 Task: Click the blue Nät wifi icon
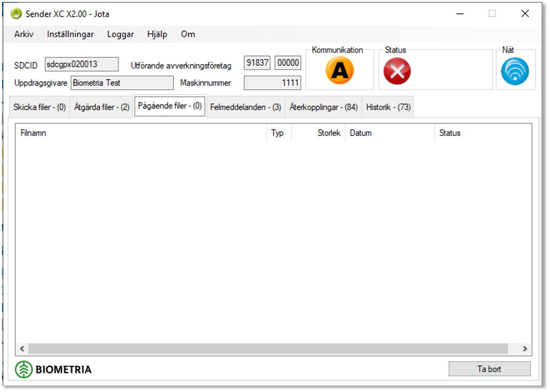[515, 72]
